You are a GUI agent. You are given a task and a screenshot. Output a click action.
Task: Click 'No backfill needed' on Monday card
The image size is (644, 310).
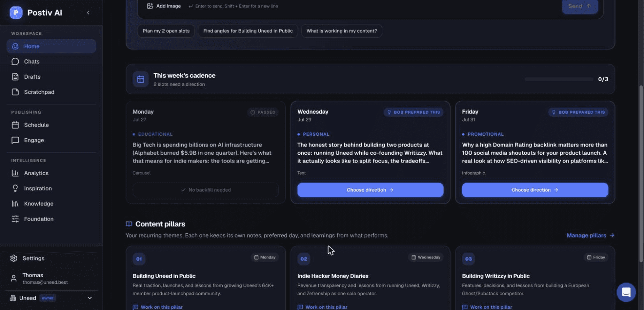click(x=206, y=190)
